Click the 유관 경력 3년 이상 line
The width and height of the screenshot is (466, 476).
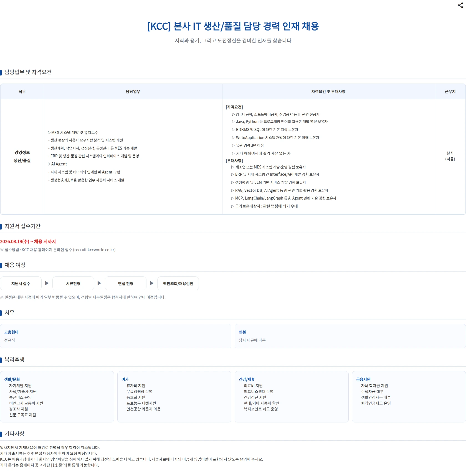tap(248, 145)
